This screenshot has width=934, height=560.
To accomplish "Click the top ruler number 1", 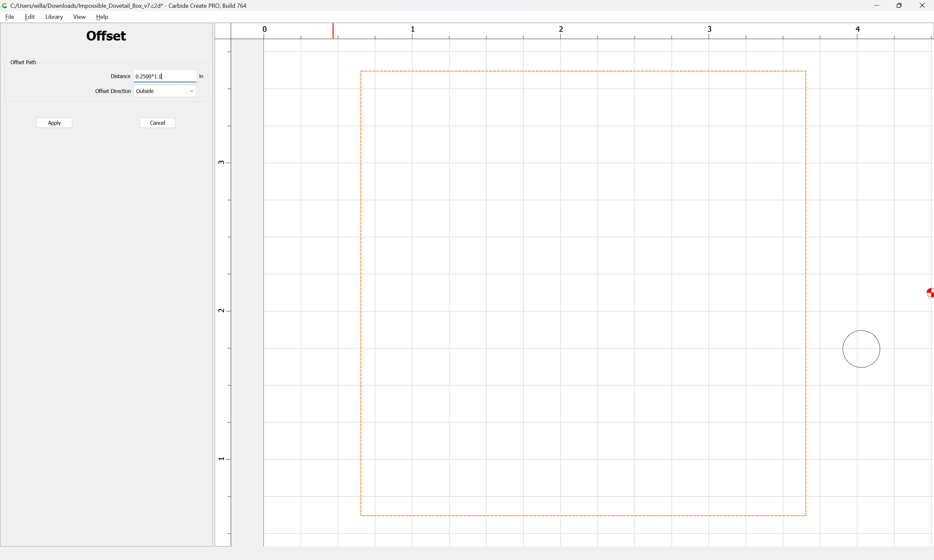I will (x=413, y=29).
